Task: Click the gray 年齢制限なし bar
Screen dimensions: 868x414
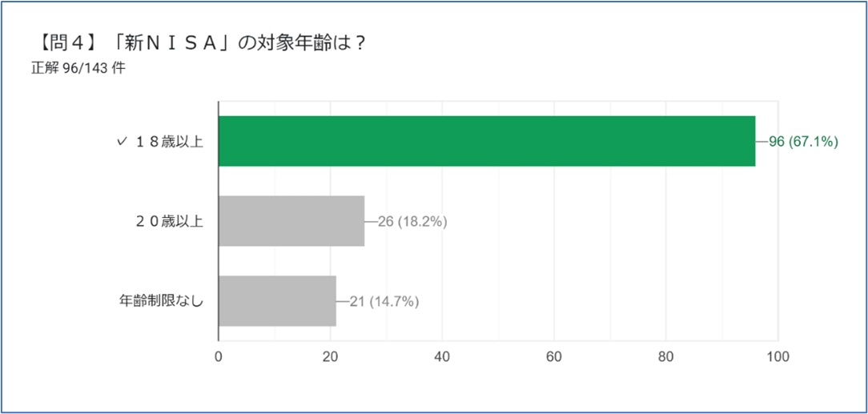Action: (x=277, y=301)
